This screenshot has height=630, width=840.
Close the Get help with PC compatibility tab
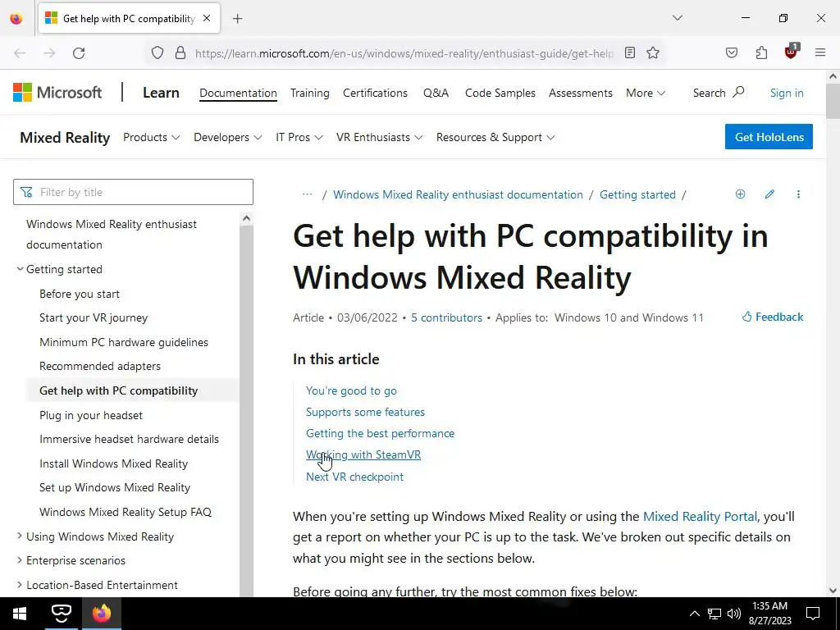[207, 18]
